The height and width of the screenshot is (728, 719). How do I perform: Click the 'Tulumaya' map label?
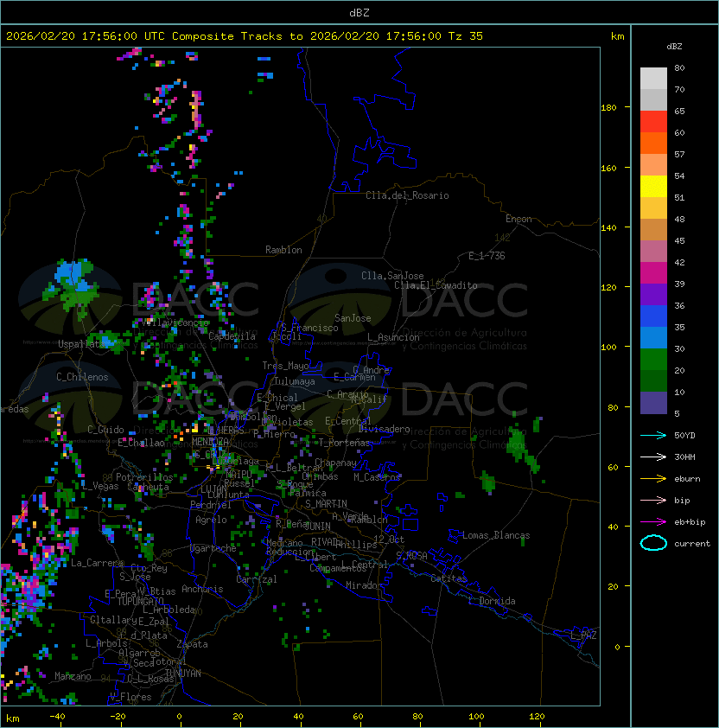coord(295,381)
